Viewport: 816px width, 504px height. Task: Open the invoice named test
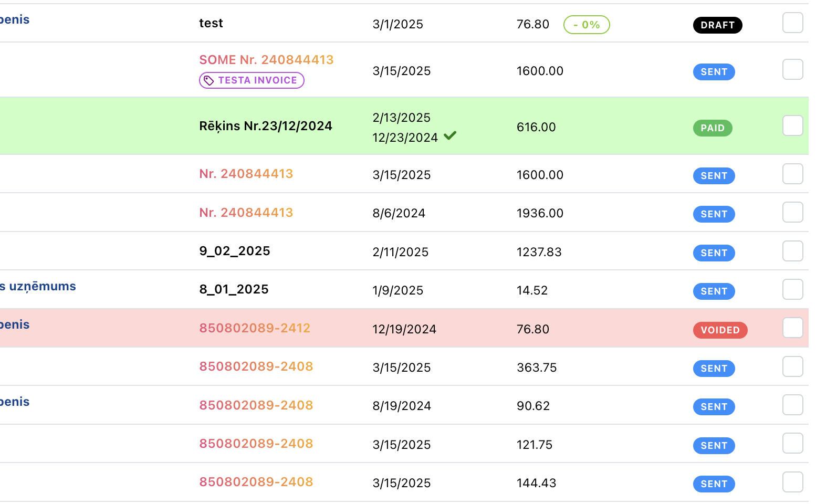pyautogui.click(x=211, y=23)
